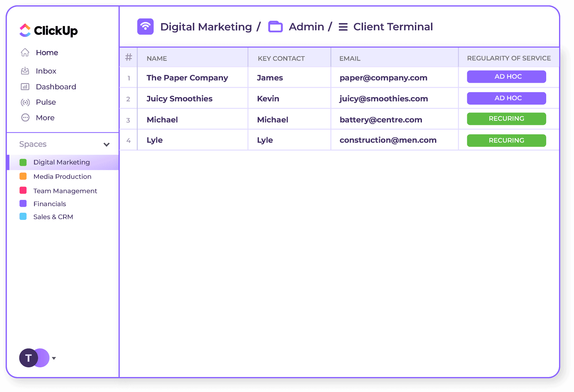Click the Dashboard chart icon
574x392 pixels.
tap(25, 87)
